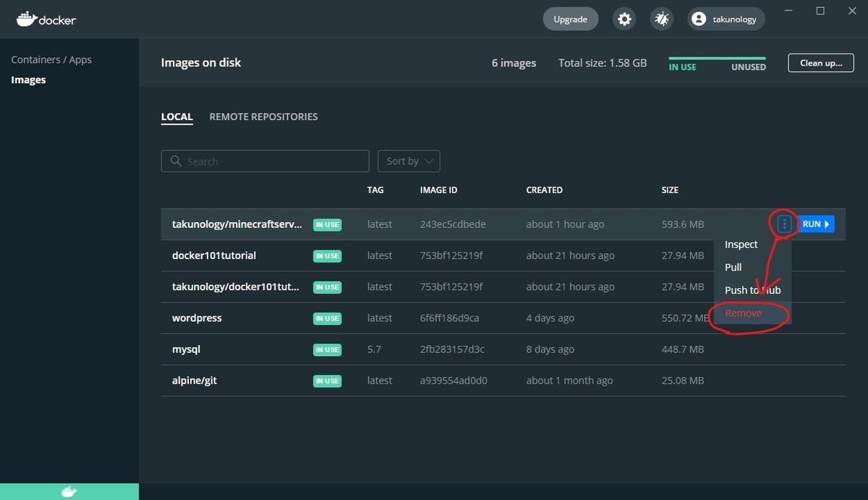
Task: Switch to REMOTE REPOSITORIES tab
Action: tap(263, 116)
